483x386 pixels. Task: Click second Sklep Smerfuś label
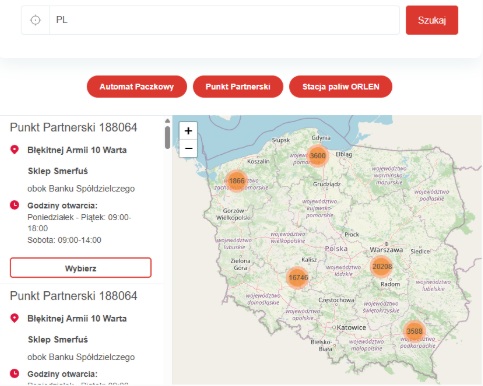58,339
